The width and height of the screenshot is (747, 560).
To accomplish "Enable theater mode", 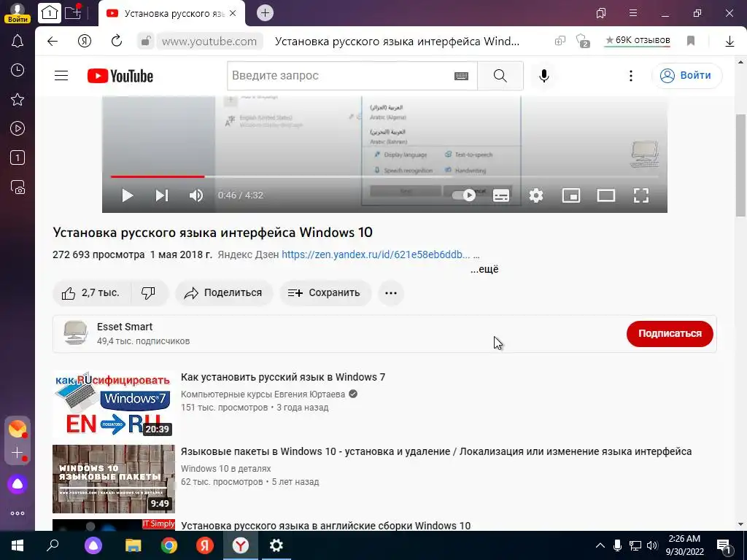I will click(606, 195).
